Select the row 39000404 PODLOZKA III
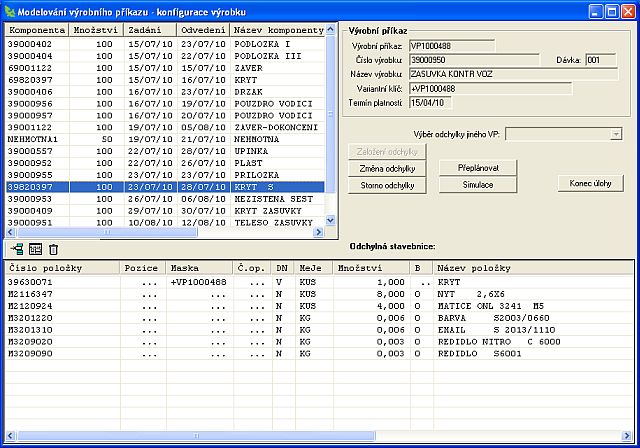 coord(165,55)
